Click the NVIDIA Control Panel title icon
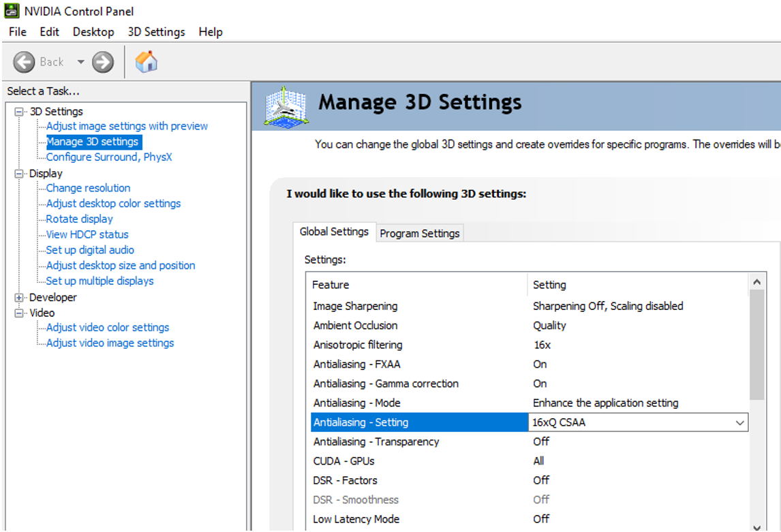The image size is (781, 532). click(x=12, y=11)
